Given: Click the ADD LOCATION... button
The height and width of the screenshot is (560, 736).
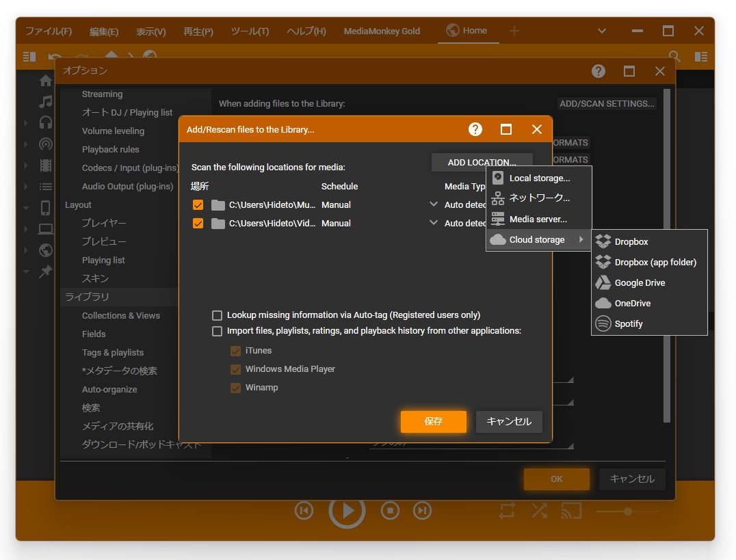Looking at the screenshot, I should point(482,162).
